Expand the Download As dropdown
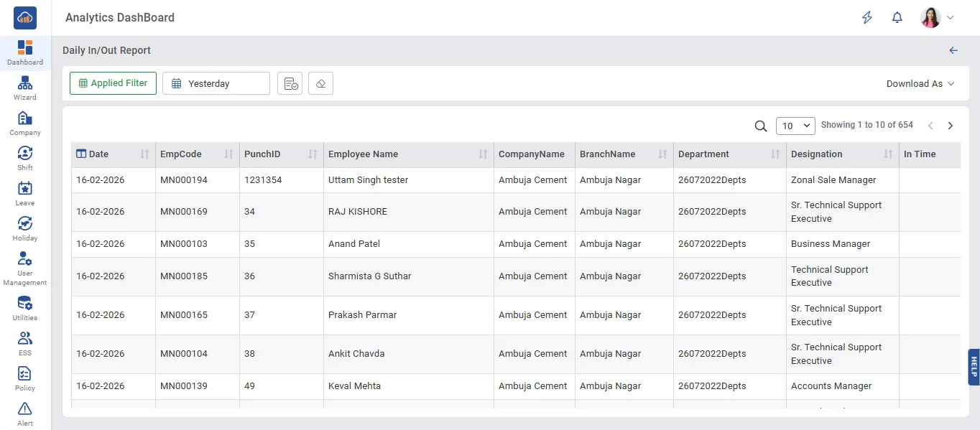This screenshot has width=980, height=430. (x=920, y=83)
